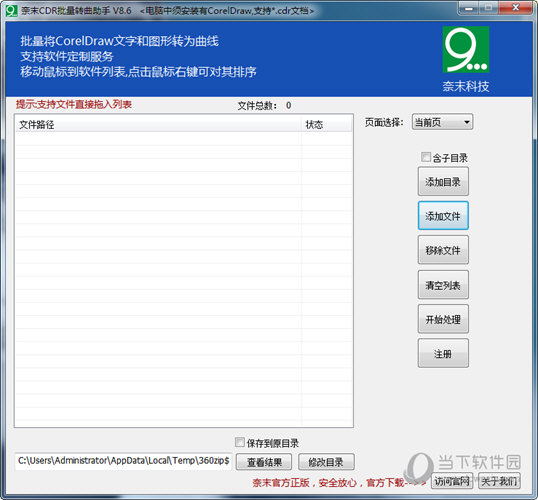The height and width of the screenshot is (500, 538).
Task: Visit the official site via 访问官网
Action: 452,481
